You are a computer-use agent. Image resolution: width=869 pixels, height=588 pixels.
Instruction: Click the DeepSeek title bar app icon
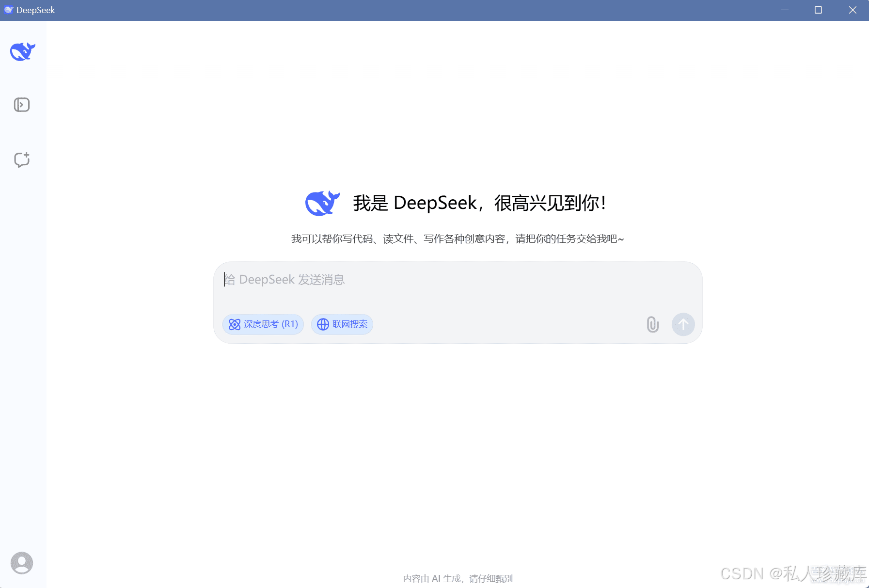(x=8, y=10)
